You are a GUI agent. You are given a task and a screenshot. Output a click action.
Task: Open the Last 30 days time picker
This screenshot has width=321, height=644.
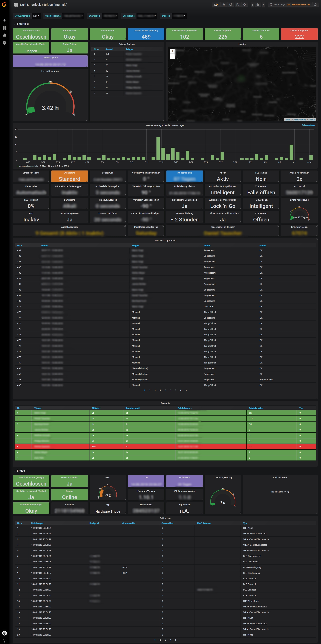click(278, 5)
